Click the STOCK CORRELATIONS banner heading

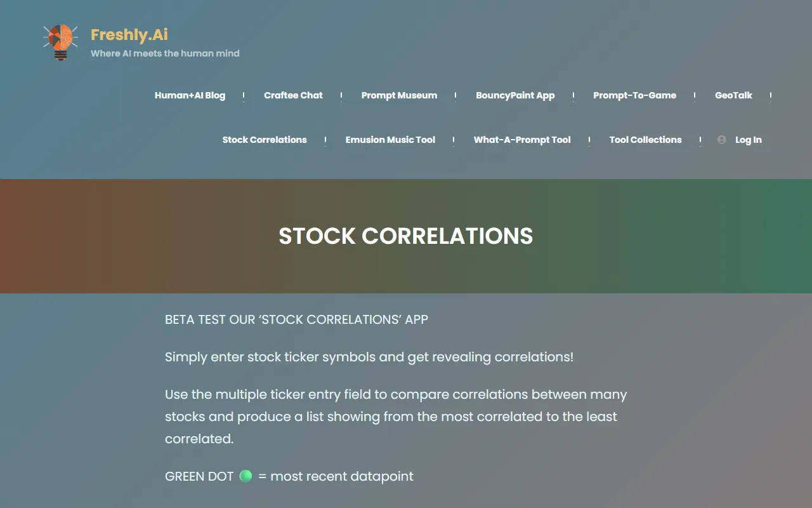[x=406, y=236]
